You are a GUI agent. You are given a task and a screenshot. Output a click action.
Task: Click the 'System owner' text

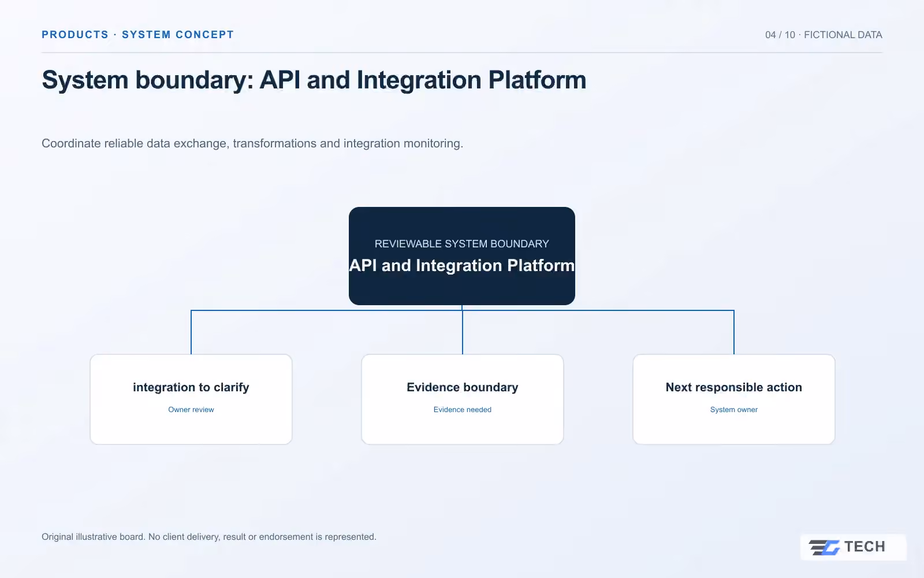[x=734, y=410]
